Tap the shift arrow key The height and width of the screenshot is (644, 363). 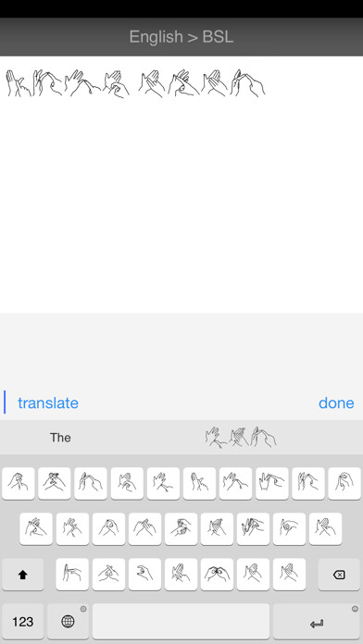tap(22, 575)
